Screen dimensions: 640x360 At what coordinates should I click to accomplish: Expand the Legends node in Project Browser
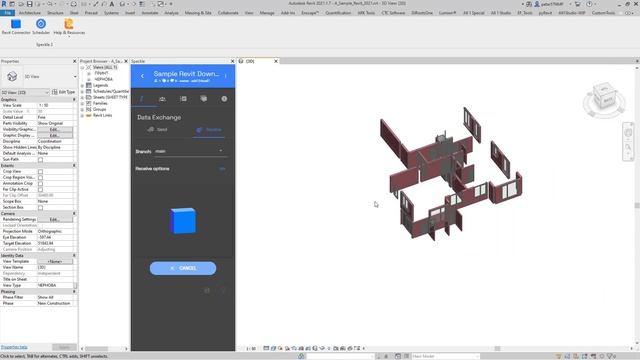[x=82, y=85]
